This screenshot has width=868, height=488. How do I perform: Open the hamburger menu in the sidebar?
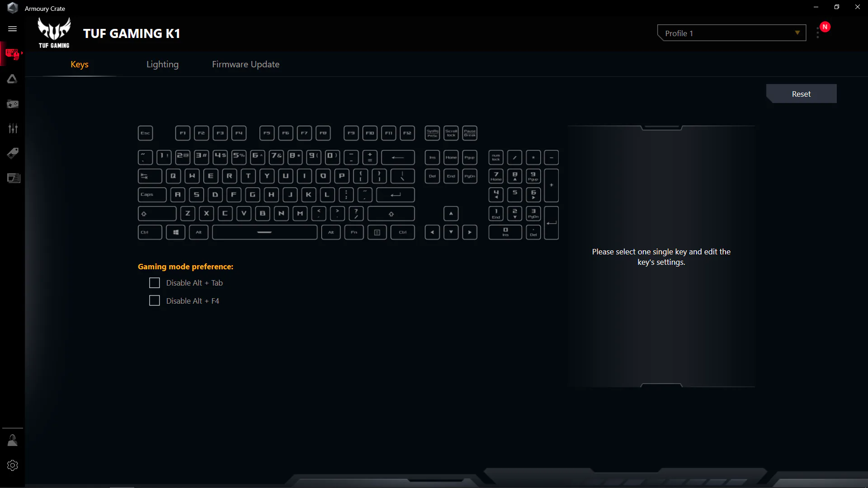[x=13, y=29]
